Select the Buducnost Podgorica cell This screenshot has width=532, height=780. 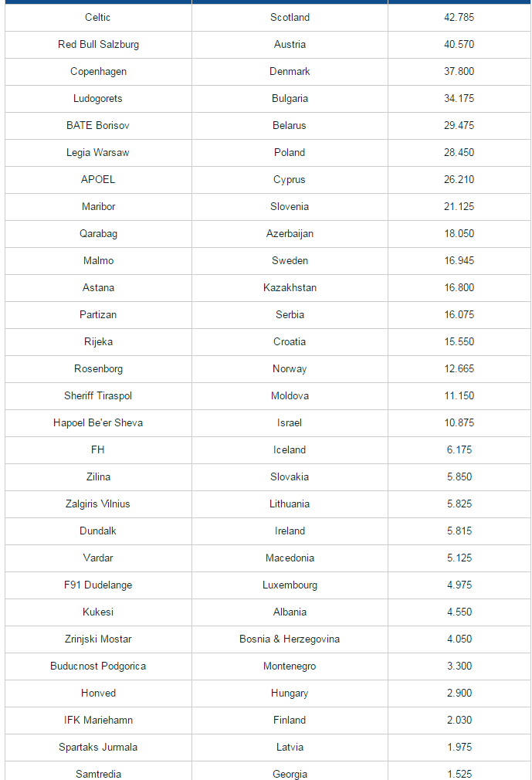(98, 666)
